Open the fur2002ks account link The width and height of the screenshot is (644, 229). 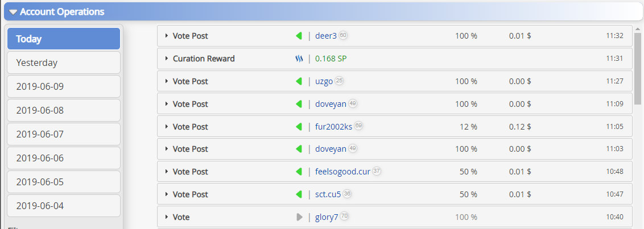click(x=334, y=126)
